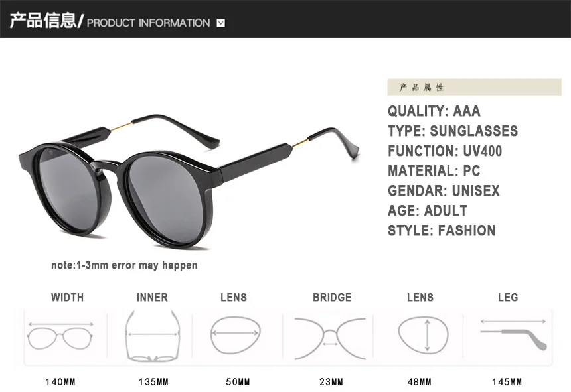Click the frame WIDTH diagram icon

60,336
